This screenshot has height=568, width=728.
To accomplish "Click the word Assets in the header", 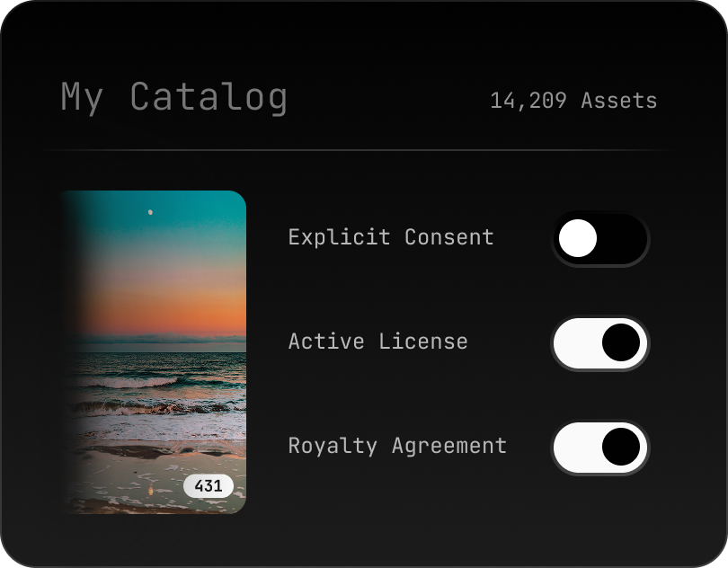I will coord(618,101).
